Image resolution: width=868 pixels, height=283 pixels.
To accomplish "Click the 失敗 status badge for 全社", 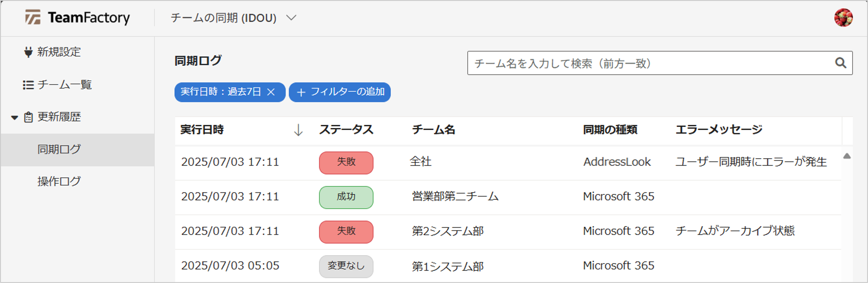I will [346, 163].
